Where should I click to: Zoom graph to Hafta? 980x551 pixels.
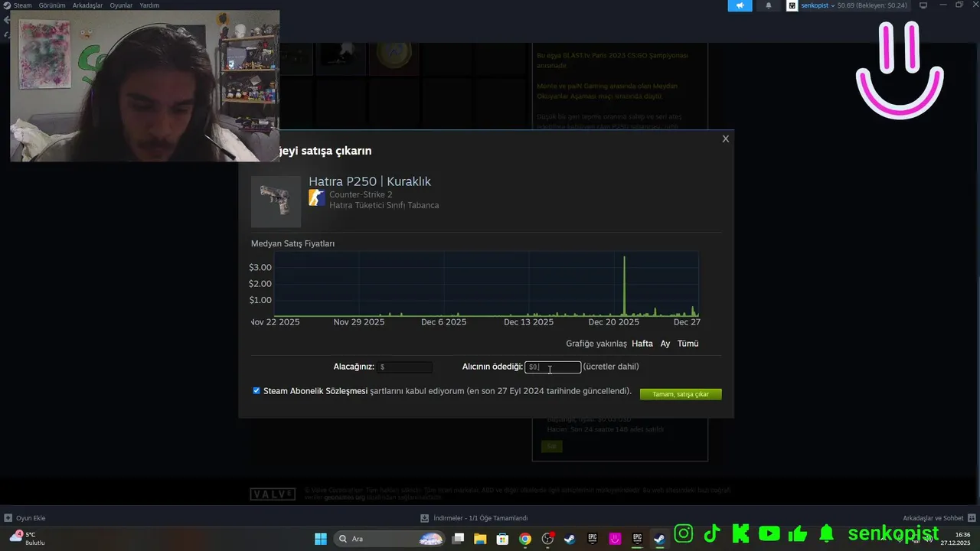pyautogui.click(x=642, y=344)
